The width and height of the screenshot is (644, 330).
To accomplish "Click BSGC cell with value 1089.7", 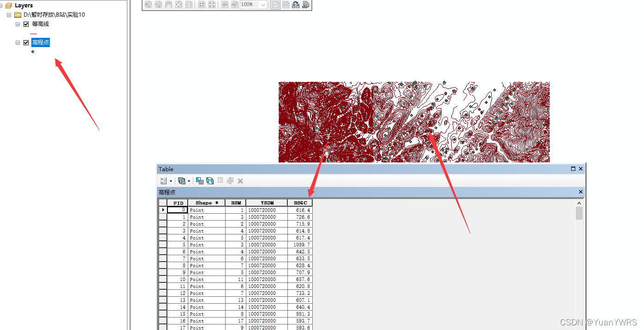I will pyautogui.click(x=300, y=245).
